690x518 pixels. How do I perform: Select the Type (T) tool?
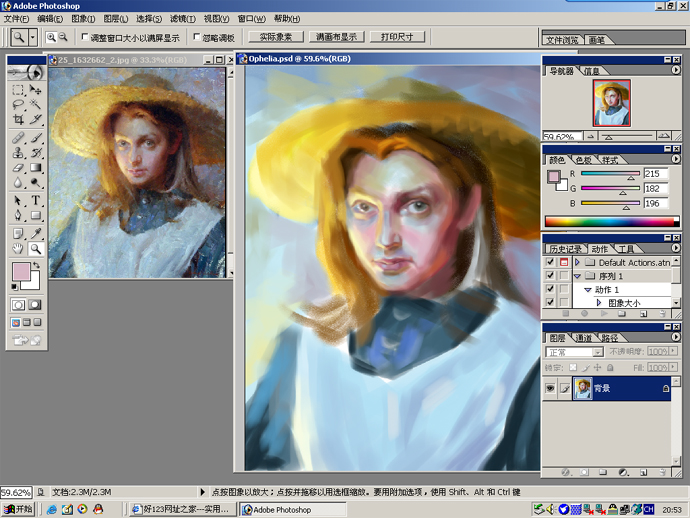coord(35,201)
